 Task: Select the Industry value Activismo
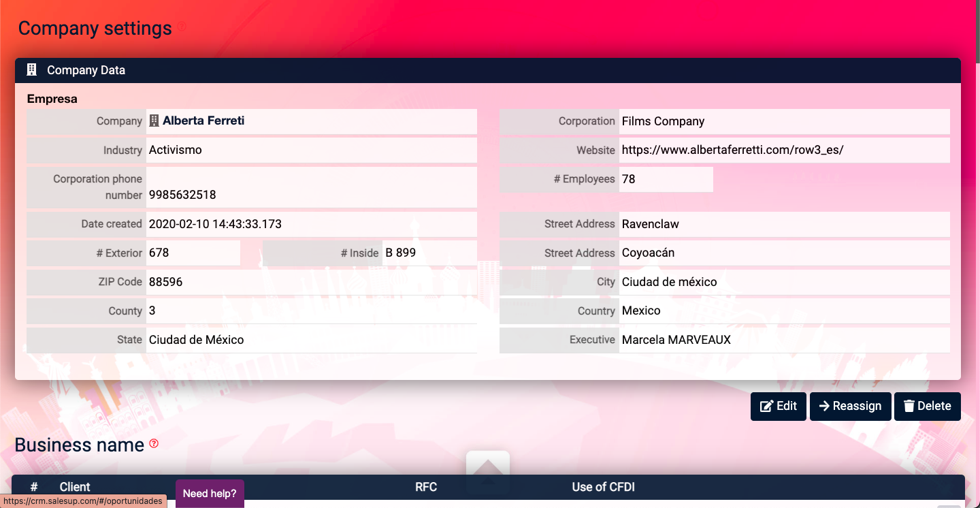click(x=176, y=150)
